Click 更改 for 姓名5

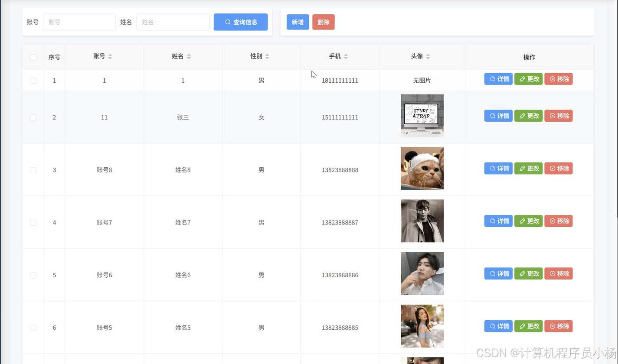pyautogui.click(x=528, y=326)
